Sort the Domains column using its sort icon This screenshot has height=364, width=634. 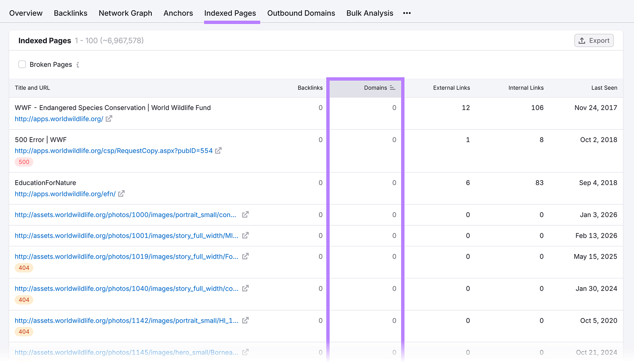(393, 88)
